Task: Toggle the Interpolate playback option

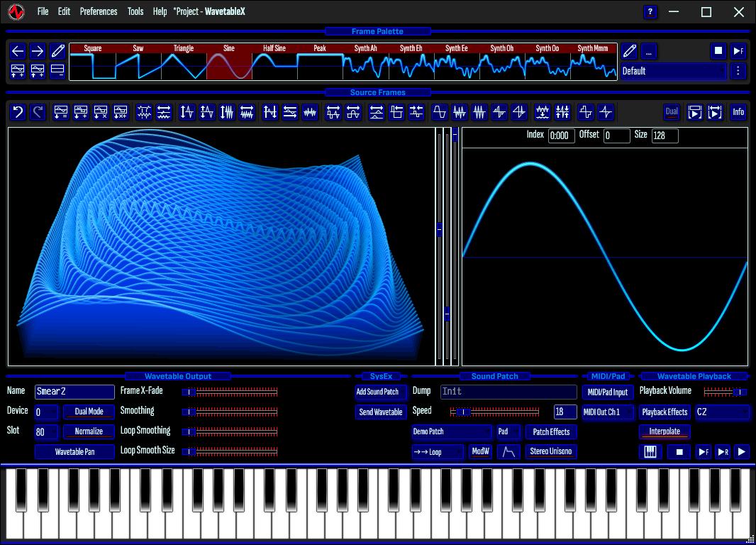Action: click(x=665, y=431)
